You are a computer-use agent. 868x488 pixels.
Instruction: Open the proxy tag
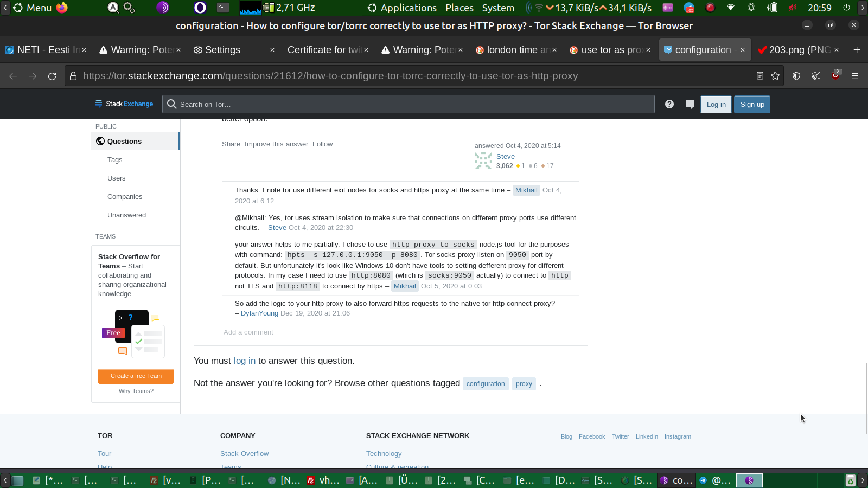(524, 384)
